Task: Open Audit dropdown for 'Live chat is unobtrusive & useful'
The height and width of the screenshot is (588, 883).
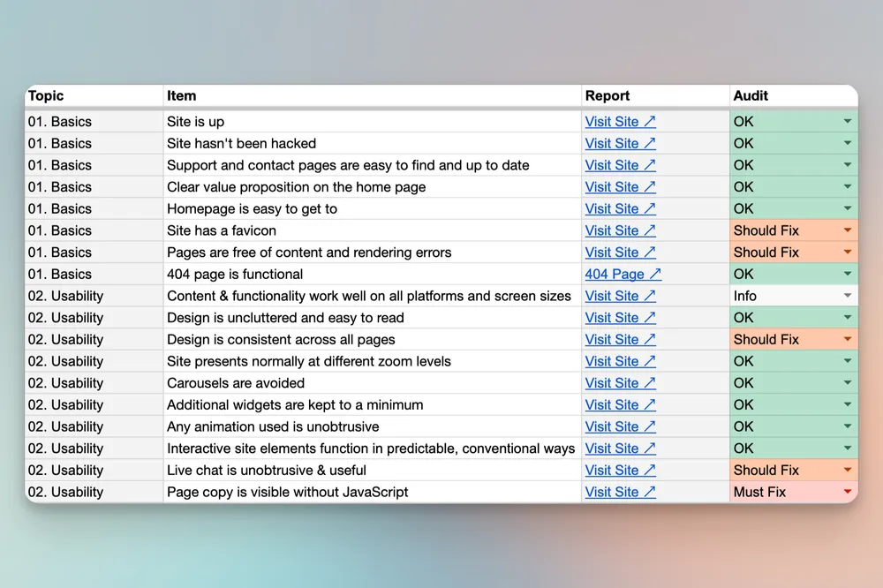Action: coord(848,471)
